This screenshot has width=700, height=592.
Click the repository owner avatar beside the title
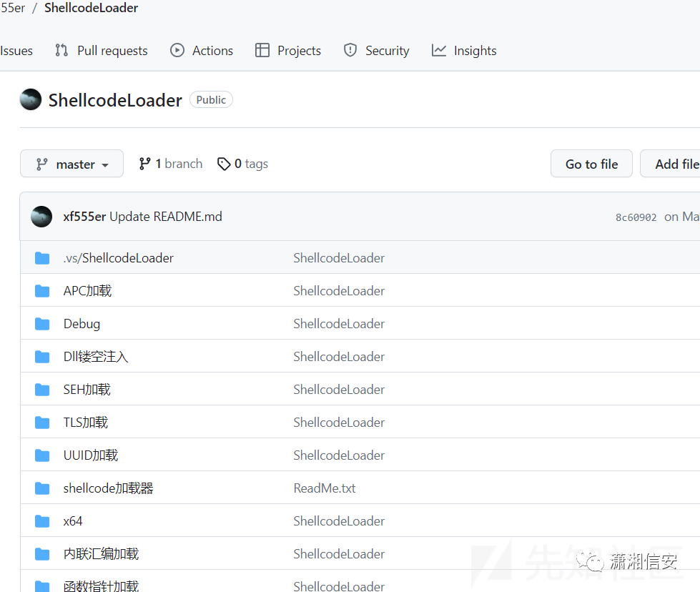[31, 99]
